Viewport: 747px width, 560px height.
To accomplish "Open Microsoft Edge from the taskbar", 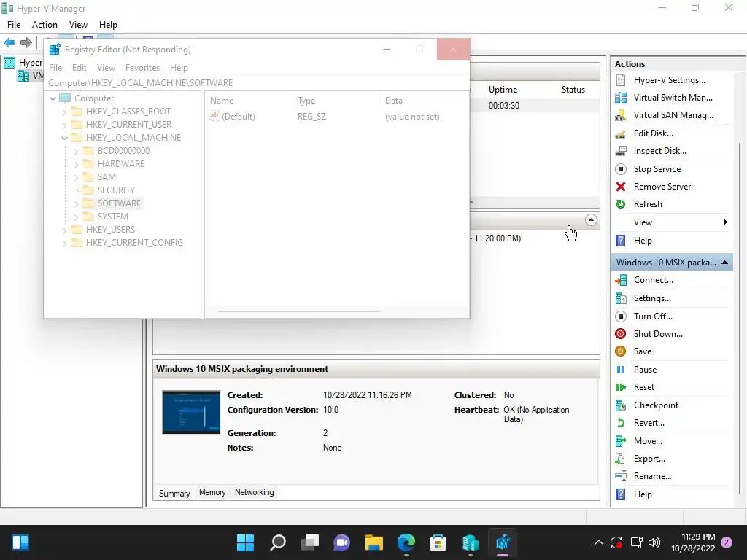I will click(406, 542).
